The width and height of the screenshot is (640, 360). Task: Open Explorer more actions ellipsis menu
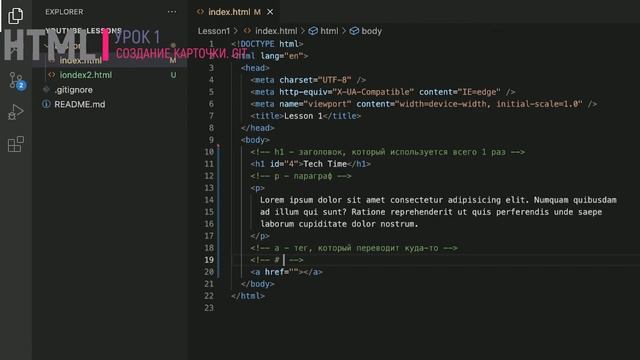pyautogui.click(x=172, y=12)
